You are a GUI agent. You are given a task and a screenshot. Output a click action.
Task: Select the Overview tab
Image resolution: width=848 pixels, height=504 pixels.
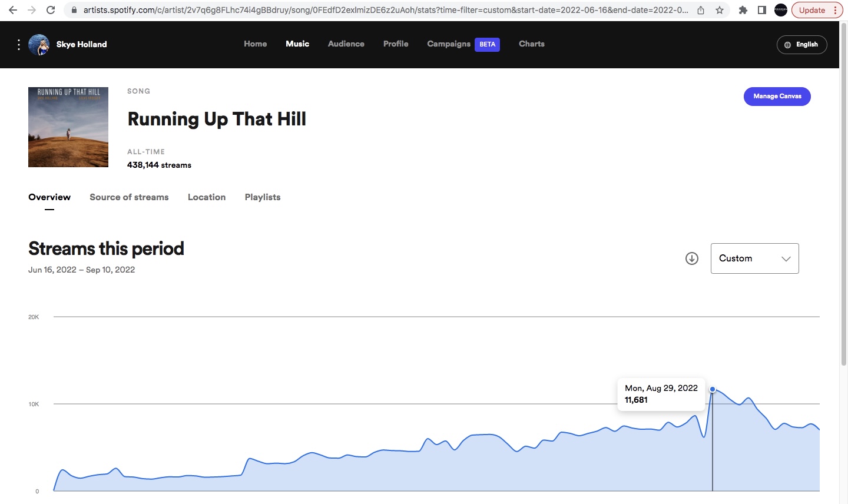point(49,197)
